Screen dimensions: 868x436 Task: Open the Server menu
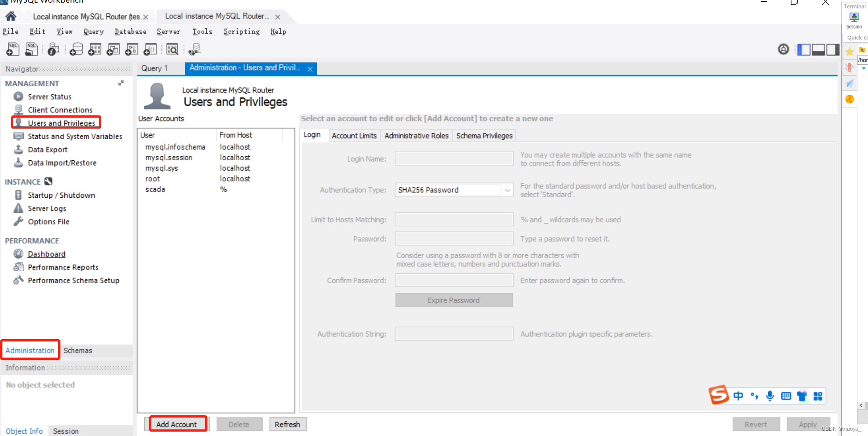[168, 31]
